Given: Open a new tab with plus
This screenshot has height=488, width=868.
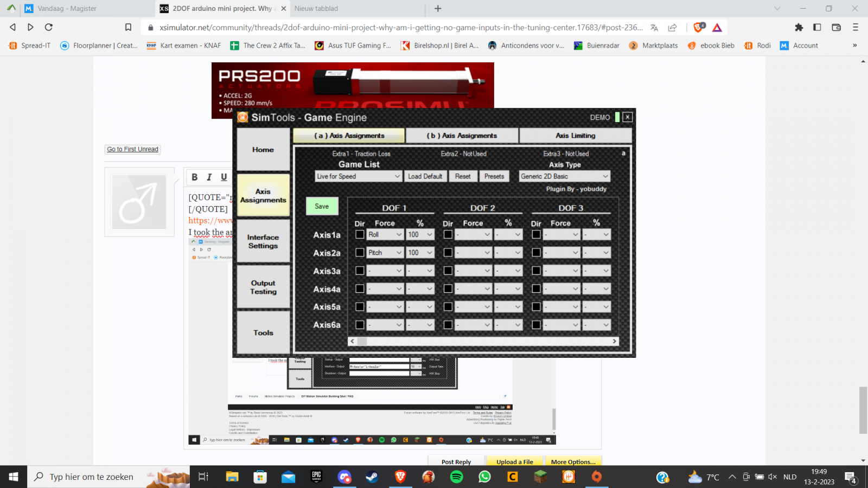Looking at the screenshot, I should (x=438, y=8).
